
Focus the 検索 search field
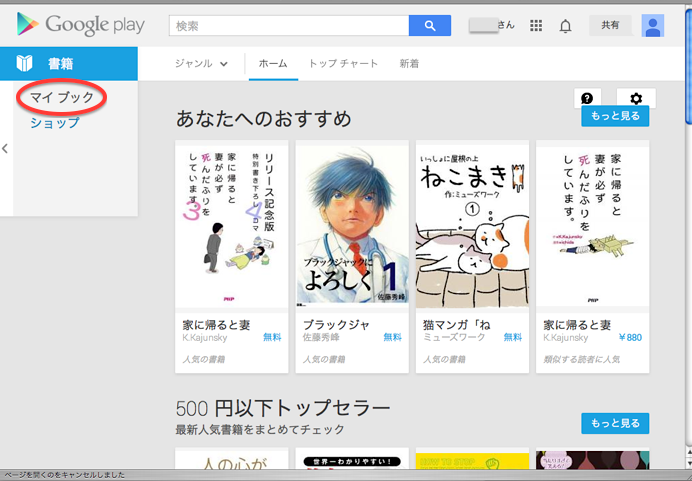pos(289,26)
